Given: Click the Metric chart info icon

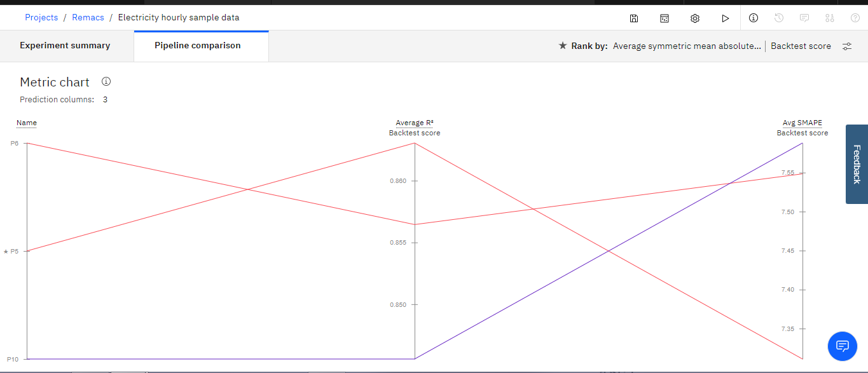Looking at the screenshot, I should click(106, 81).
